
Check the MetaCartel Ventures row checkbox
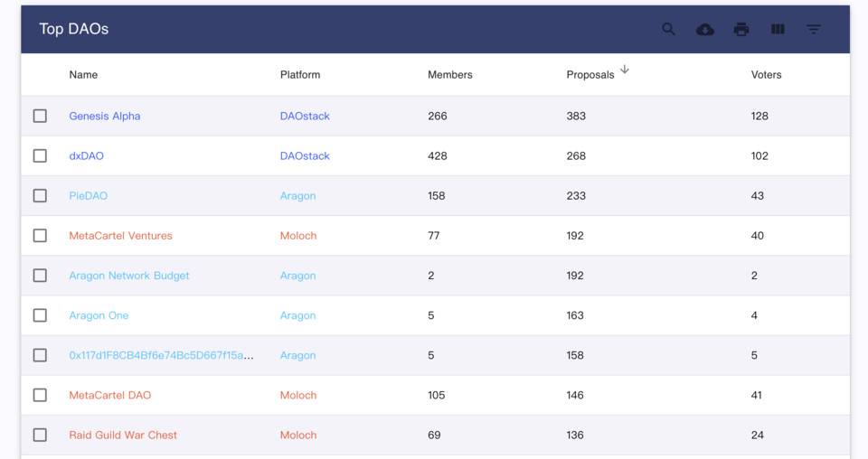40,236
